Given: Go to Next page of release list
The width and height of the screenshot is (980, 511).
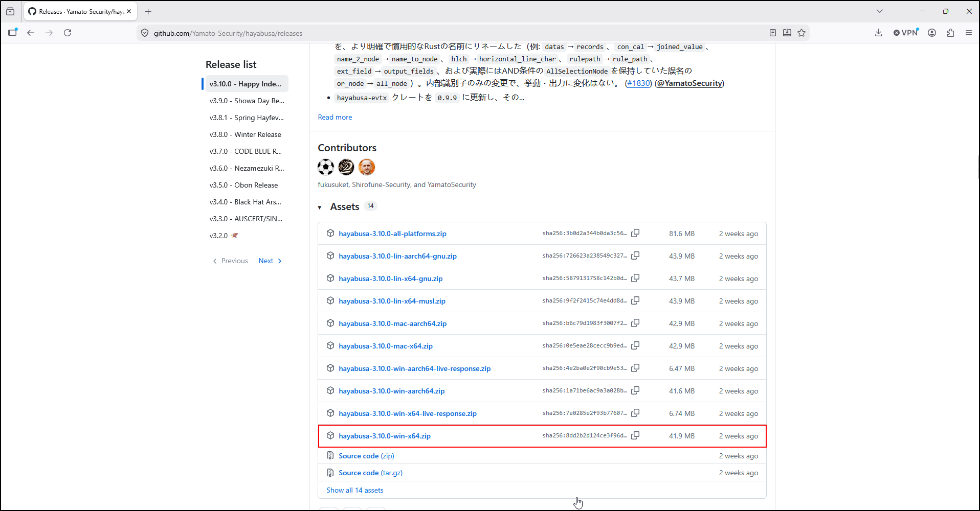Looking at the screenshot, I should pos(270,261).
